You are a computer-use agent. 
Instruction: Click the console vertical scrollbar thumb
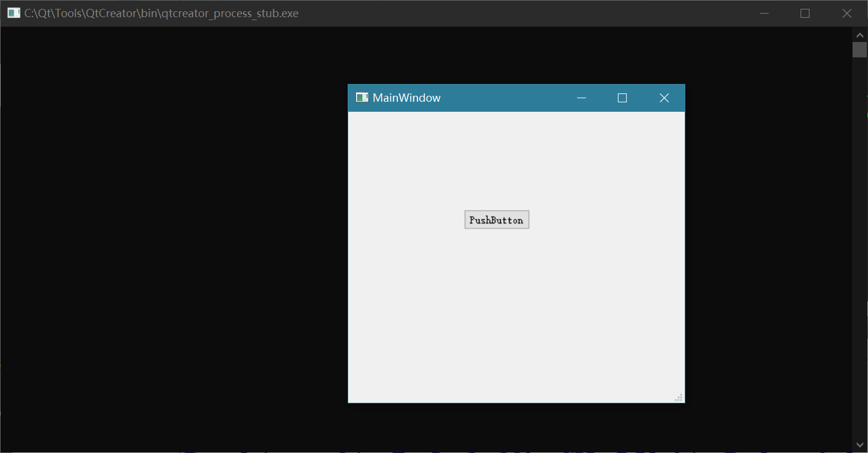coord(860,50)
